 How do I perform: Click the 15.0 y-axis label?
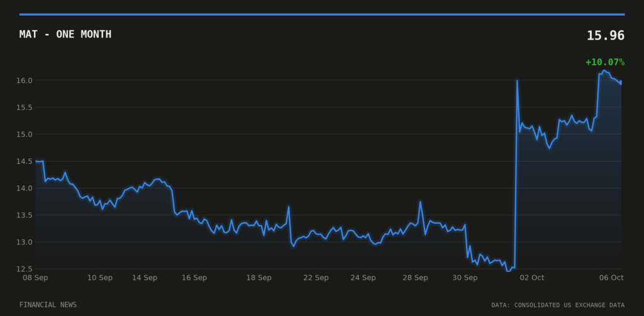25,134
